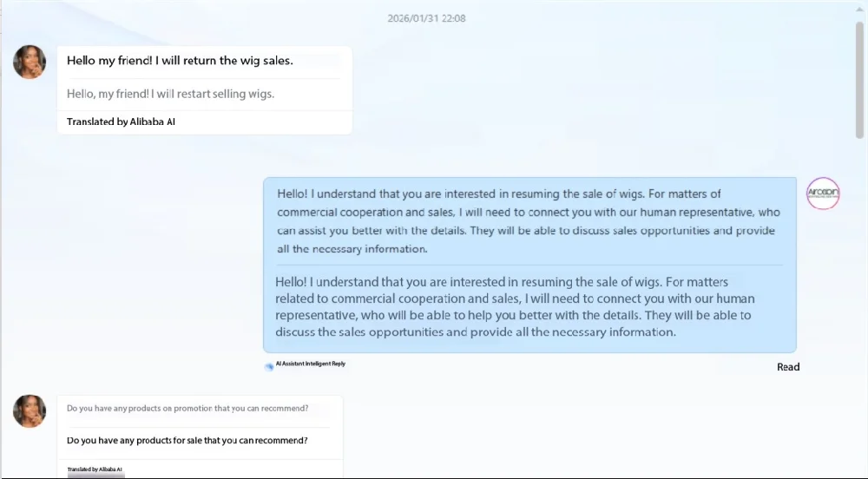
Task: Select "AI Assistant Intelligent Reply" label
Action: [311, 364]
